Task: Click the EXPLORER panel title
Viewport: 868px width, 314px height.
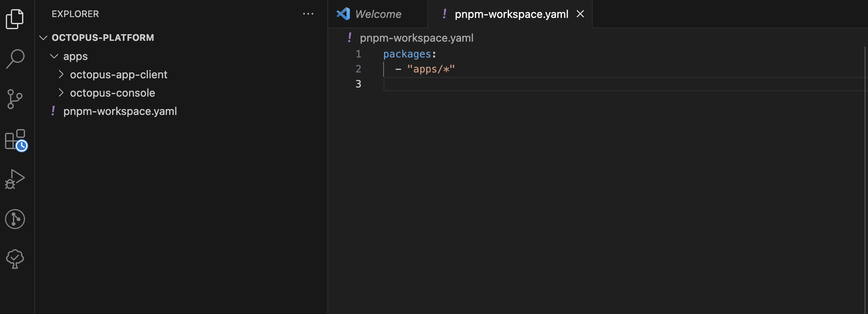Action: (75, 14)
